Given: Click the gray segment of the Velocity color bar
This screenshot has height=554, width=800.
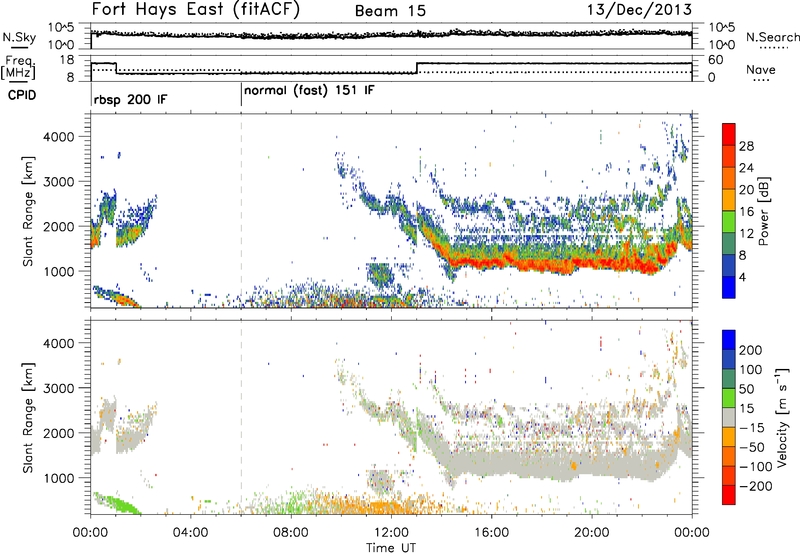Looking at the screenshot, I should tap(729, 417).
